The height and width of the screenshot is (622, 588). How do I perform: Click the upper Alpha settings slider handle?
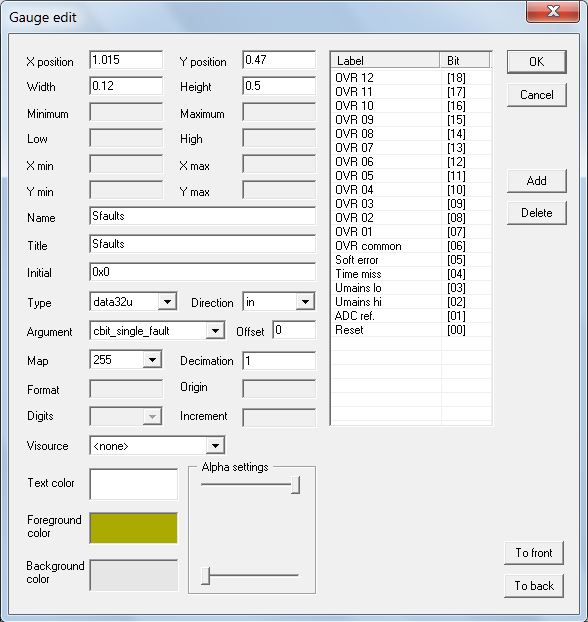tap(295, 485)
